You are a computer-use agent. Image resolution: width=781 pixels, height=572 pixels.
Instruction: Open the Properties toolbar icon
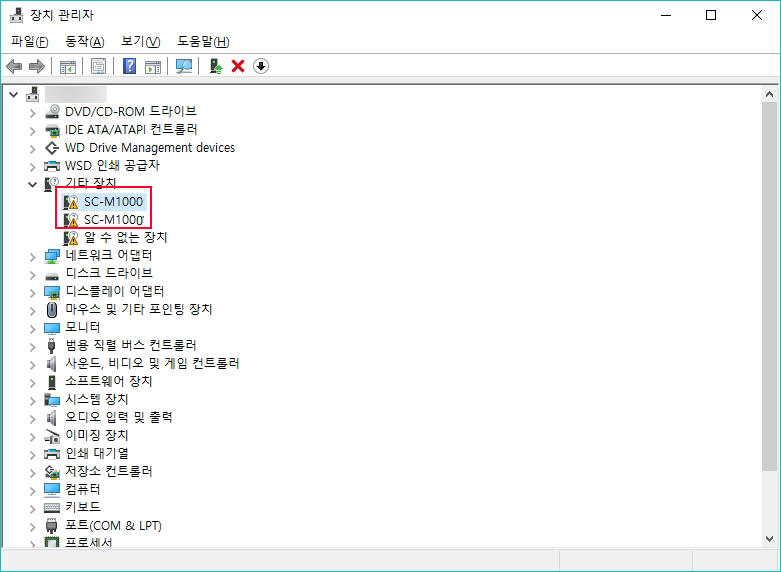pos(99,66)
